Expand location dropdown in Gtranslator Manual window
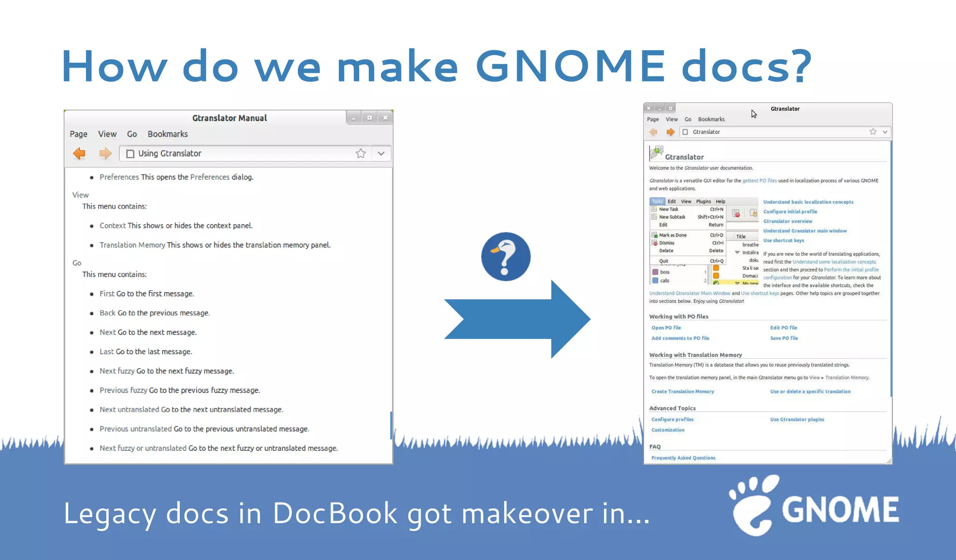The height and width of the screenshot is (560, 956). pos(381,154)
